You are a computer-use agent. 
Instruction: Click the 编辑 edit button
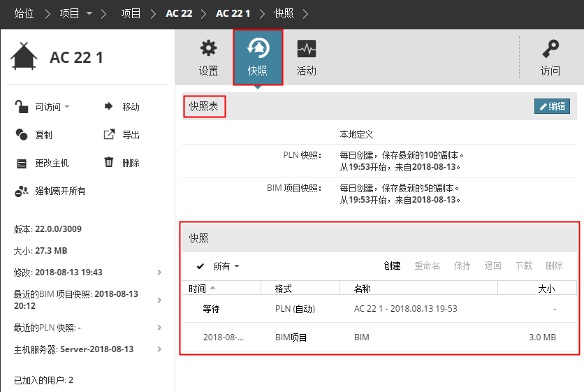tap(552, 106)
